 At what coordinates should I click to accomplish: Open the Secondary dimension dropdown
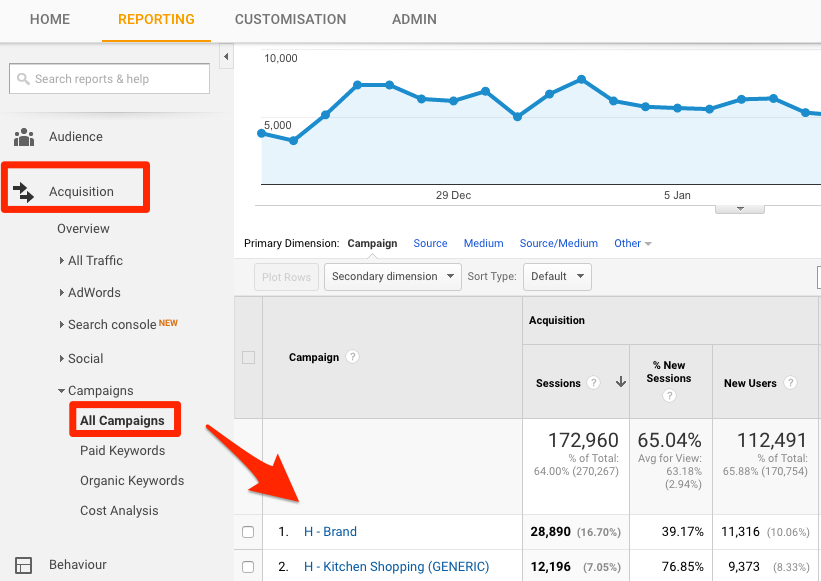392,277
